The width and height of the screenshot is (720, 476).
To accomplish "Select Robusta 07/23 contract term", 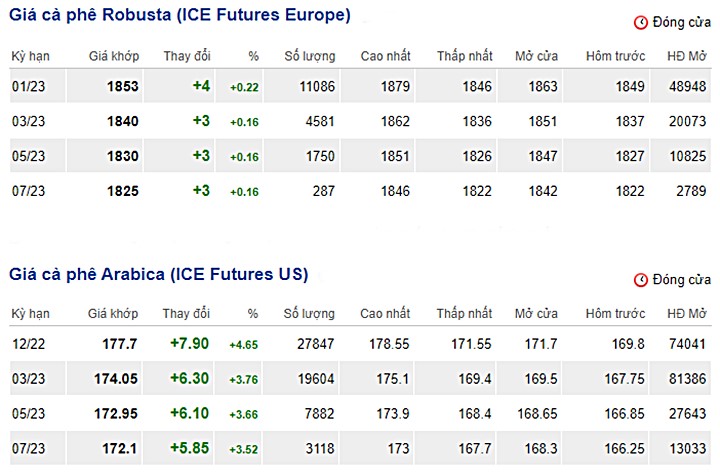I will click(x=28, y=191).
